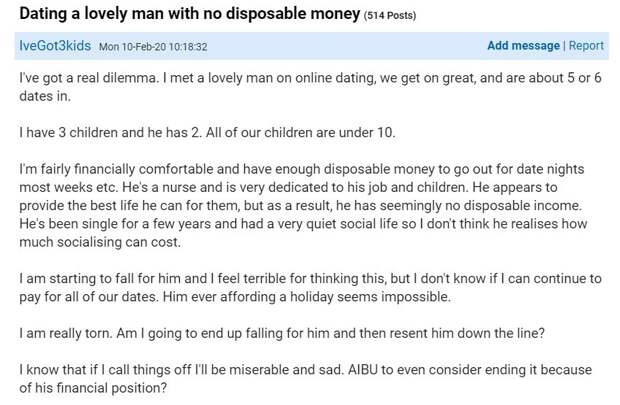Click the line starting "I am really torn"
The height and width of the screenshot is (405, 620).
[282, 333]
